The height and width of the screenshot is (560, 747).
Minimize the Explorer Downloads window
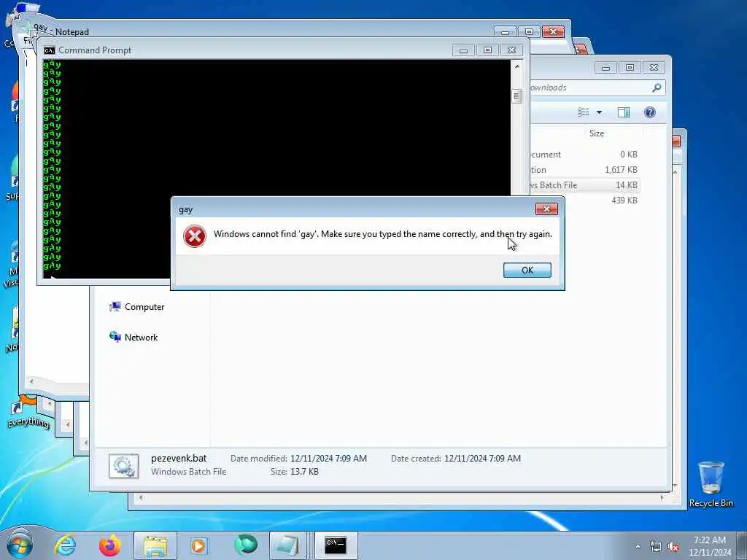tap(605, 68)
